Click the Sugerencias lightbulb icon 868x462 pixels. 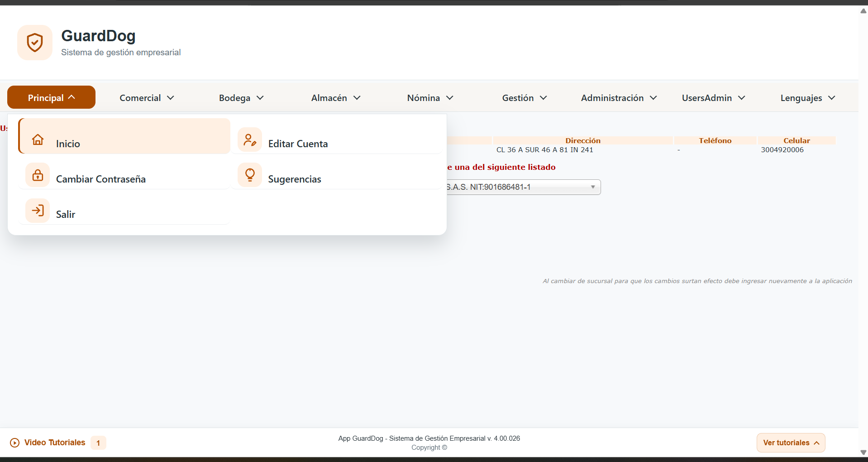coord(250,175)
